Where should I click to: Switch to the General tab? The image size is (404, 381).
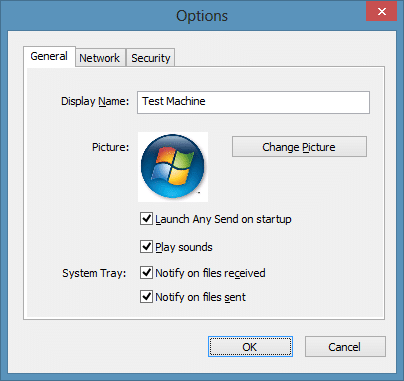coord(49,57)
